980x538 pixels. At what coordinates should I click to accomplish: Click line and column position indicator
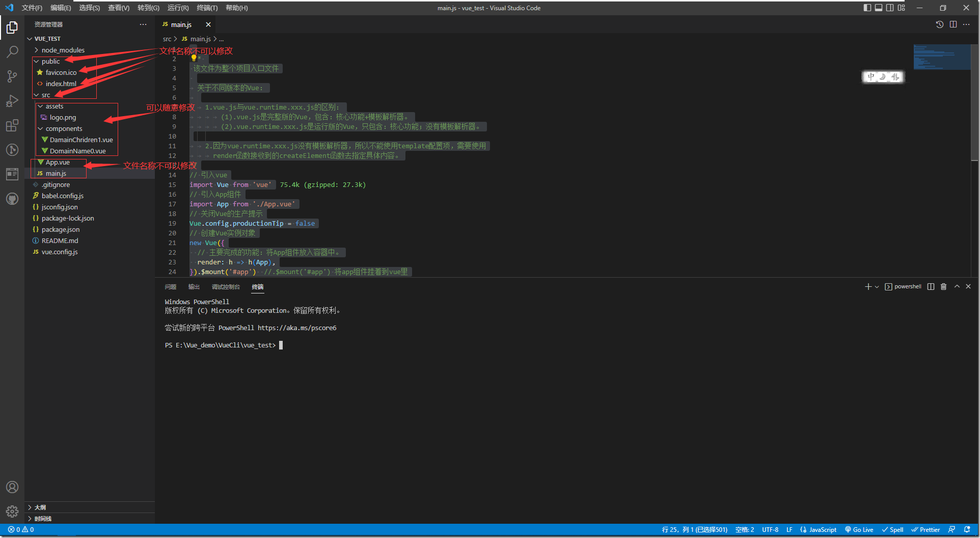coord(694,530)
